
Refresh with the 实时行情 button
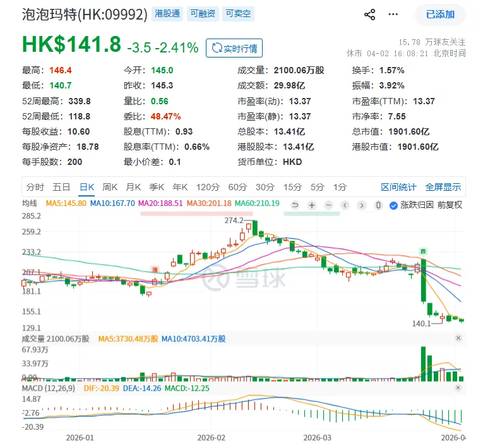click(x=234, y=48)
